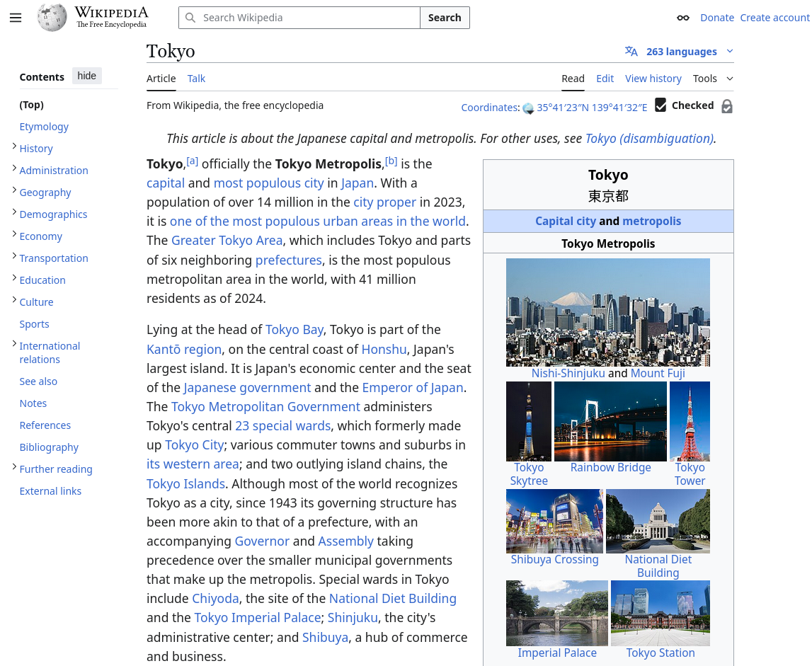Expand the Geography section chevron
This screenshot has height=666, width=812.
(x=14, y=190)
